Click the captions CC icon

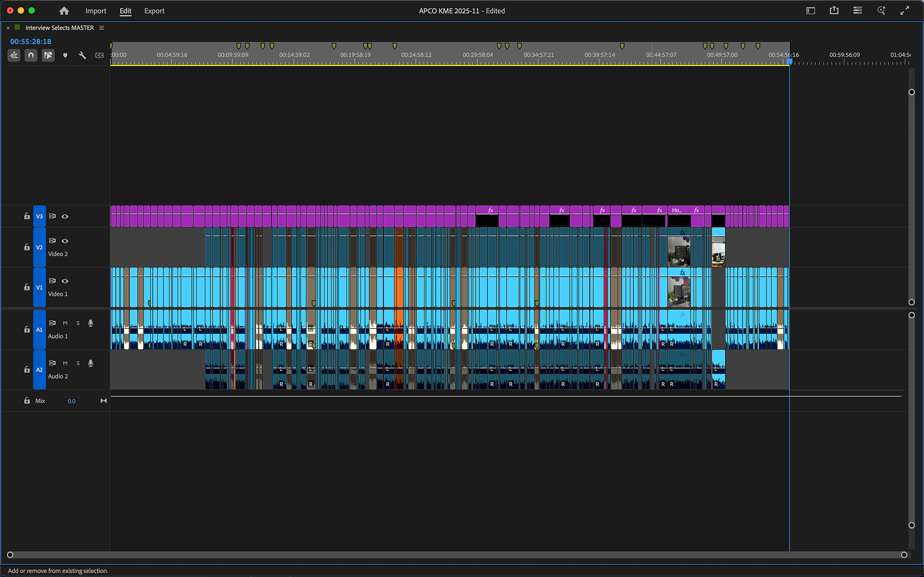100,55
